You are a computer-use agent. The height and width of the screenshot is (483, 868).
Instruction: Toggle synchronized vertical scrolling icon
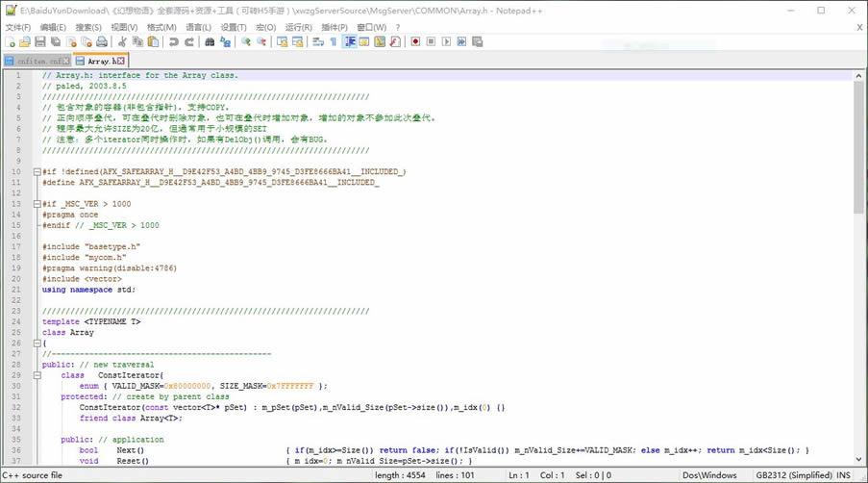(x=283, y=42)
